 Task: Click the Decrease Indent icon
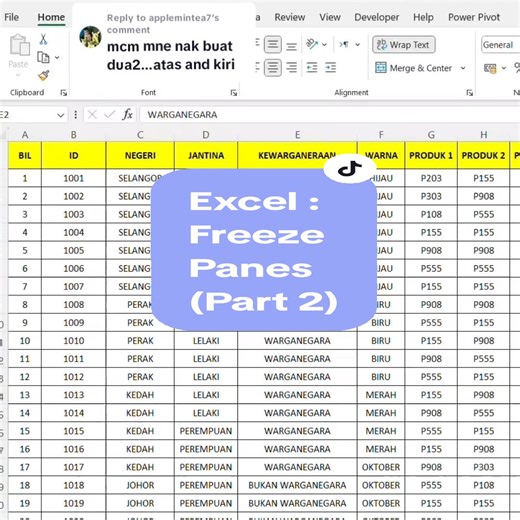[x=312, y=68]
